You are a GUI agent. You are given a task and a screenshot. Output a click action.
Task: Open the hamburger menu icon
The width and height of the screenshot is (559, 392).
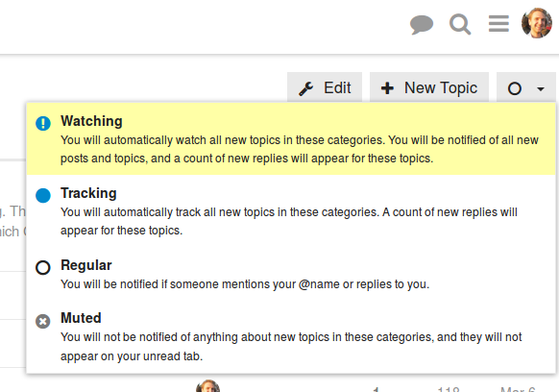(498, 24)
